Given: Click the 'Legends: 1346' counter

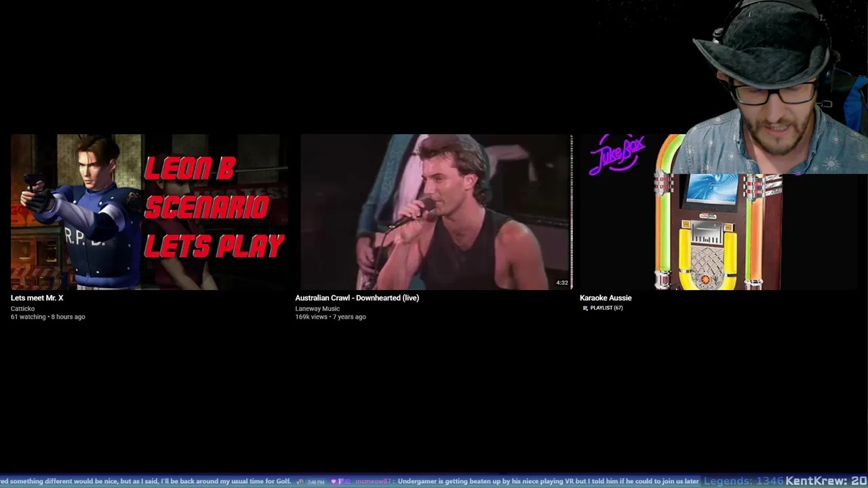Looking at the screenshot, I should pos(744,481).
